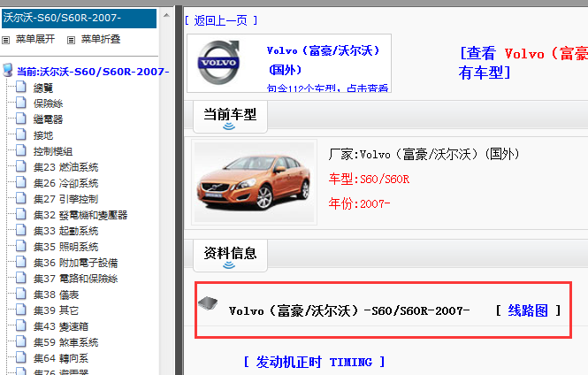Open 總覽 tree item
This screenshot has width=588, height=375.
(42, 88)
